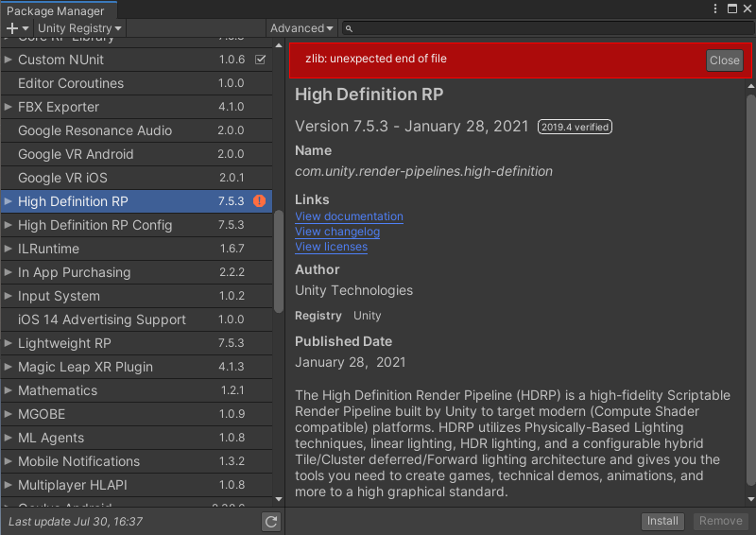Expand the ILRuntime package arrow

(x=8, y=249)
